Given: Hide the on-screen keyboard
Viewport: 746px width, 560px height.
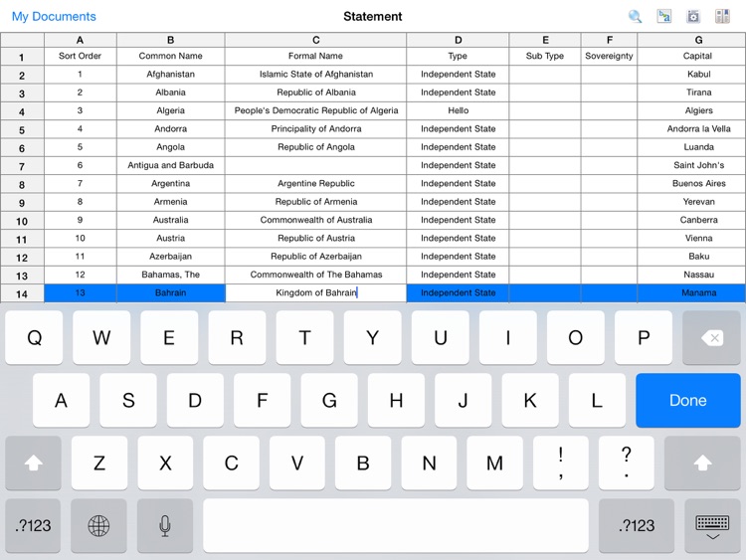Looking at the screenshot, I should click(x=712, y=526).
